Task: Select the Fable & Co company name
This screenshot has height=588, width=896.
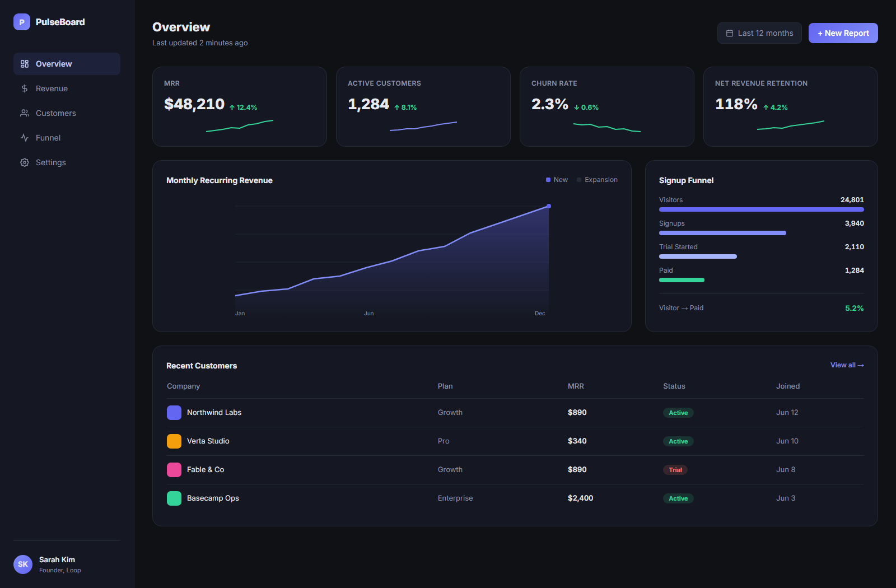Action: pyautogui.click(x=206, y=470)
